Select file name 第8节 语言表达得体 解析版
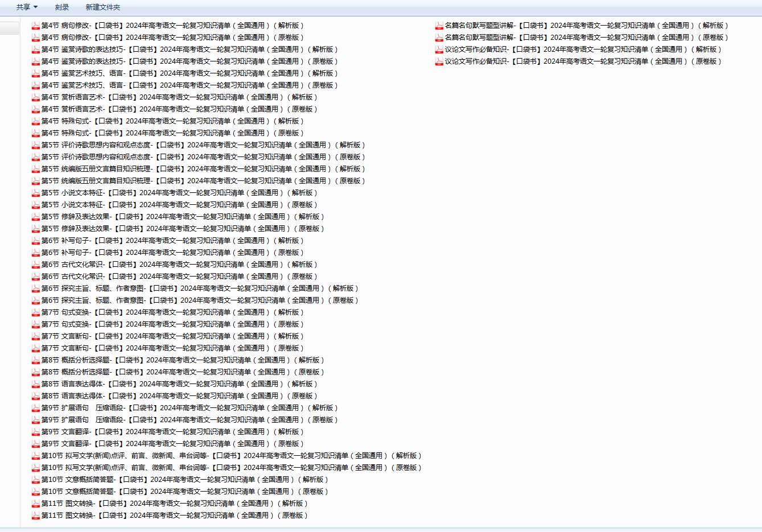 (x=179, y=384)
